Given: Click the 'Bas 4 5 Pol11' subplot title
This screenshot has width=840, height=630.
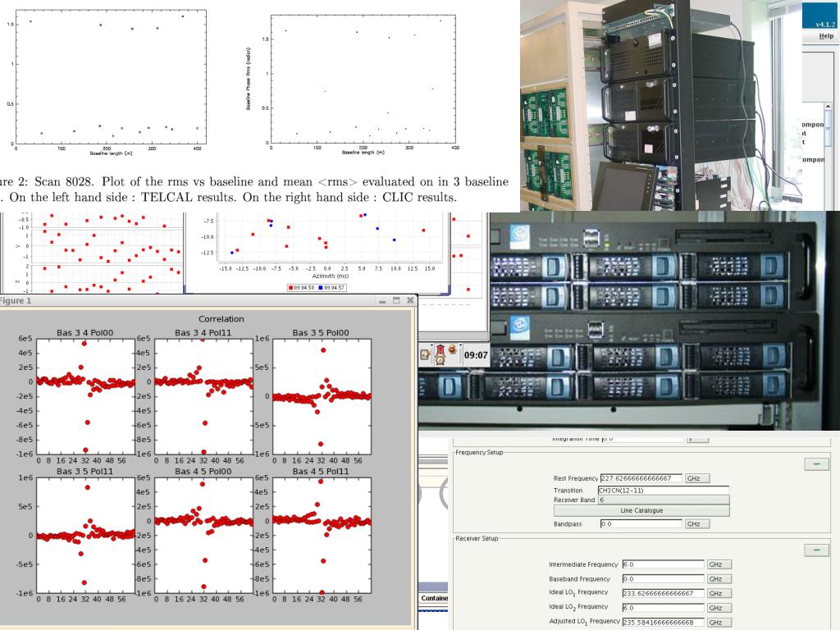Looking at the screenshot, I should click(x=321, y=472).
